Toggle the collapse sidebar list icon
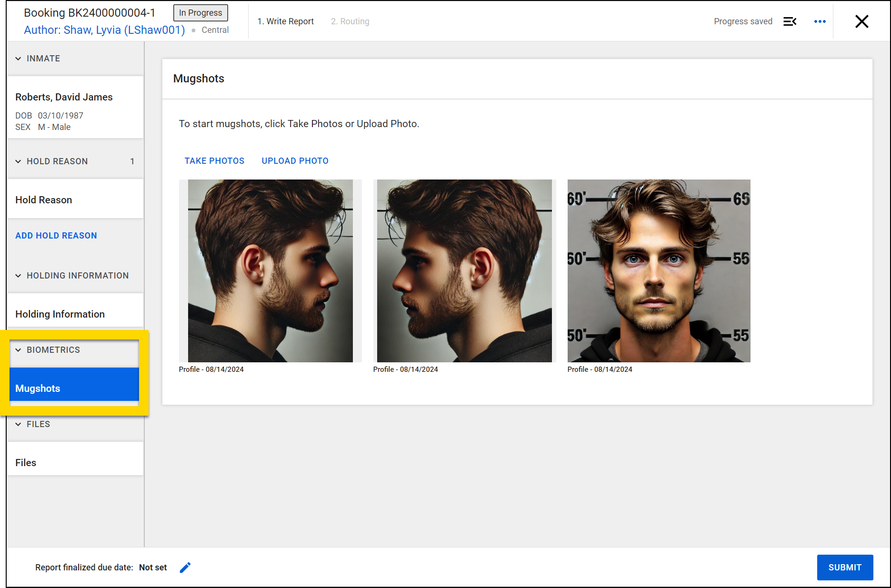 790,21
